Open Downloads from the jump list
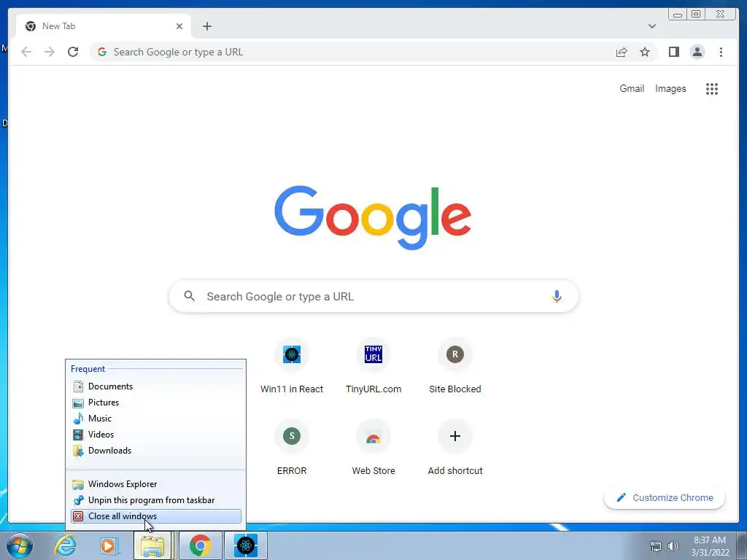Screen dimensions: 747x560 coord(156,451)
